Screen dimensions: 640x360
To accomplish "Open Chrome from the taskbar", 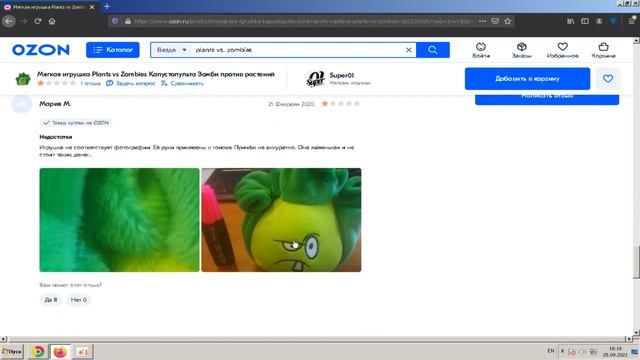I will coord(38,351).
